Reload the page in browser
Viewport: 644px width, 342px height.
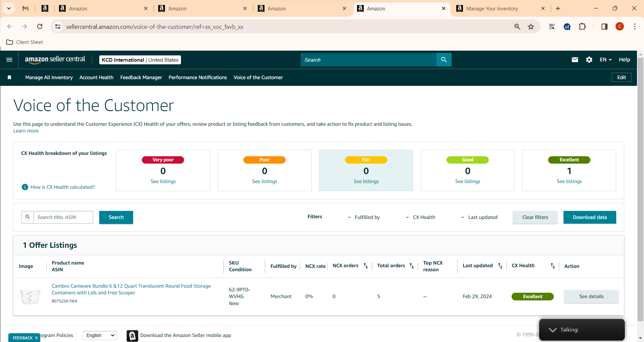[40, 26]
